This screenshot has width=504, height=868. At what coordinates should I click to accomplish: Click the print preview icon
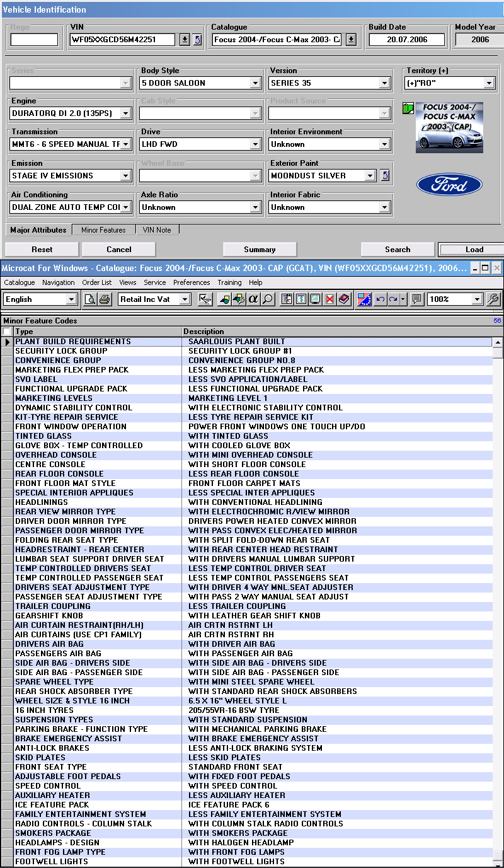click(90, 299)
